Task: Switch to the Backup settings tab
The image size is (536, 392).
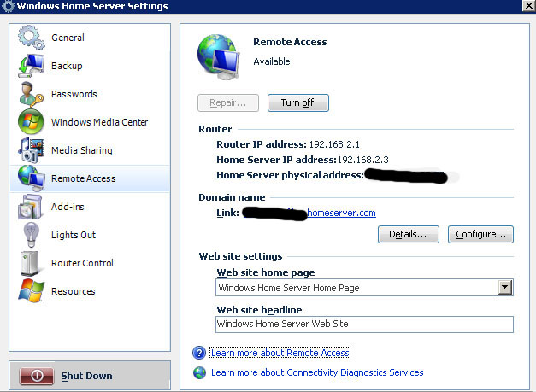Action: coord(67,66)
